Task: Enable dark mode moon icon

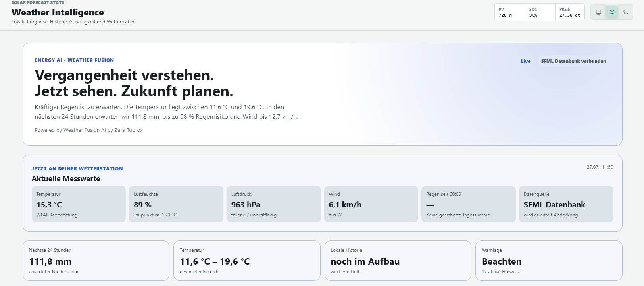Action: point(626,12)
